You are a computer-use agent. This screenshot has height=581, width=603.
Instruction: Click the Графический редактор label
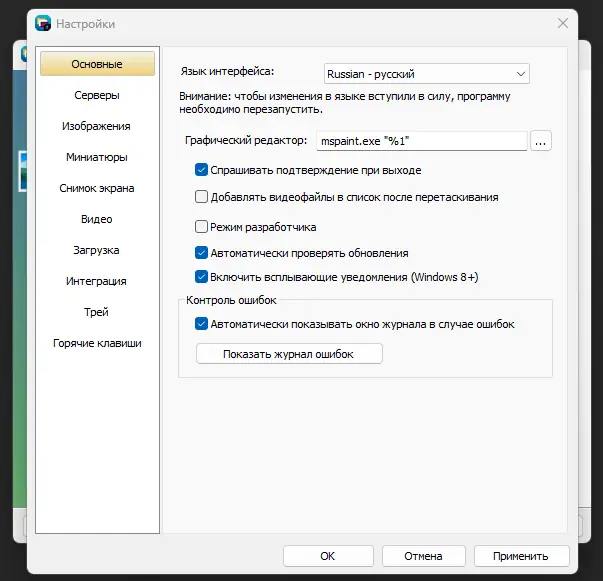pyautogui.click(x=246, y=140)
